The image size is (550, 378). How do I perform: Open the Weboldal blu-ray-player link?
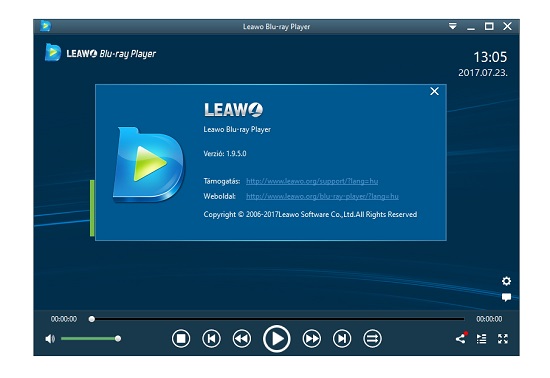click(322, 196)
